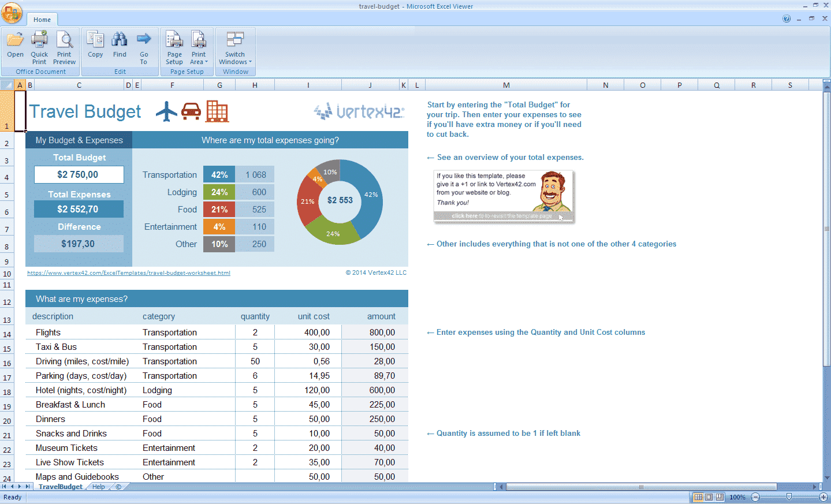Toggle Normal view in the status bar
Image resolution: width=831 pixels, height=504 pixels.
(x=698, y=497)
